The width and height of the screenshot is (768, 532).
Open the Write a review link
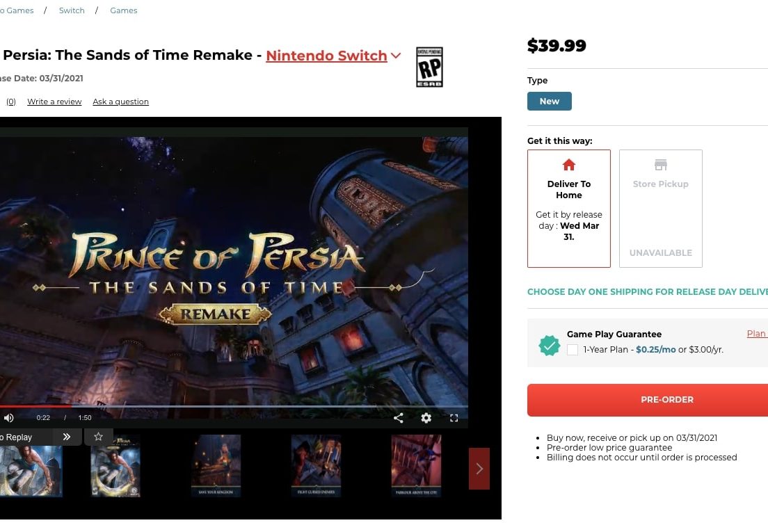pos(54,102)
